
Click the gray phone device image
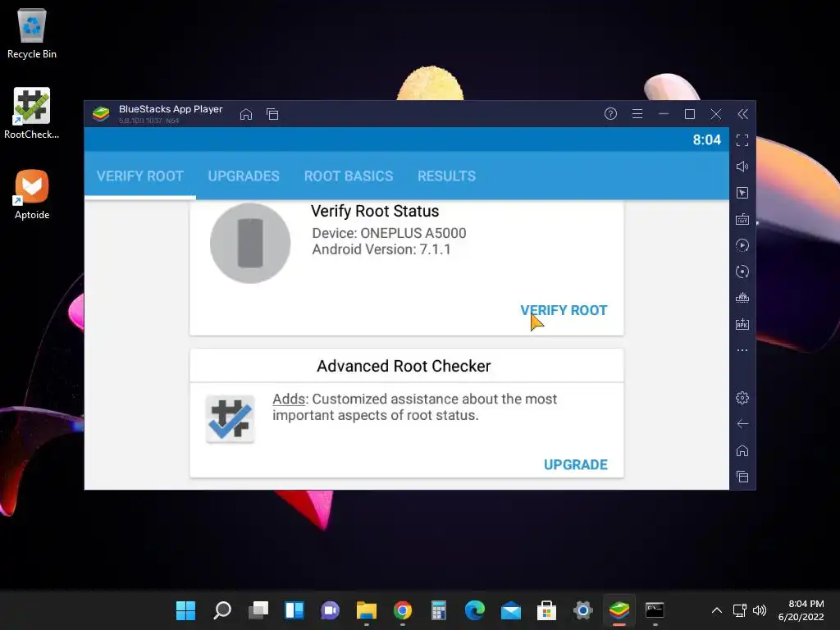click(x=250, y=243)
